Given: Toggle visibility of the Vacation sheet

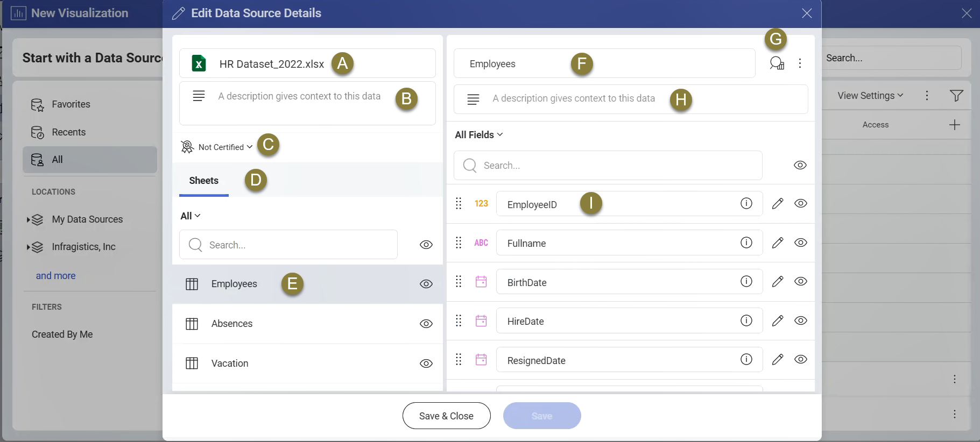Looking at the screenshot, I should pyautogui.click(x=426, y=363).
